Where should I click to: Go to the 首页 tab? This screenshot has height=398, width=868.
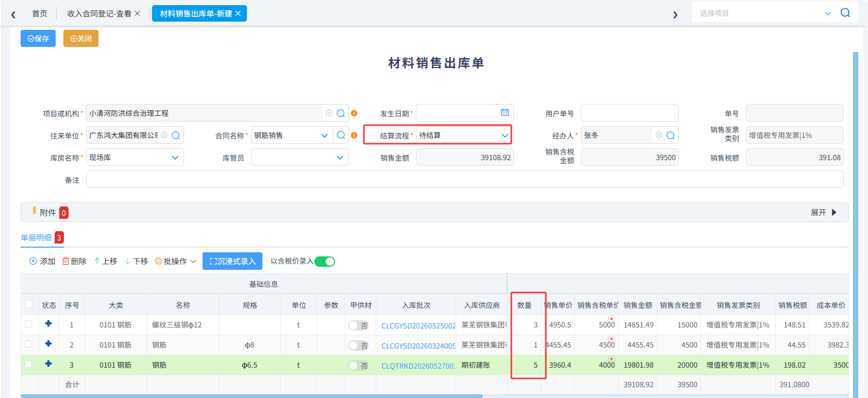[40, 14]
